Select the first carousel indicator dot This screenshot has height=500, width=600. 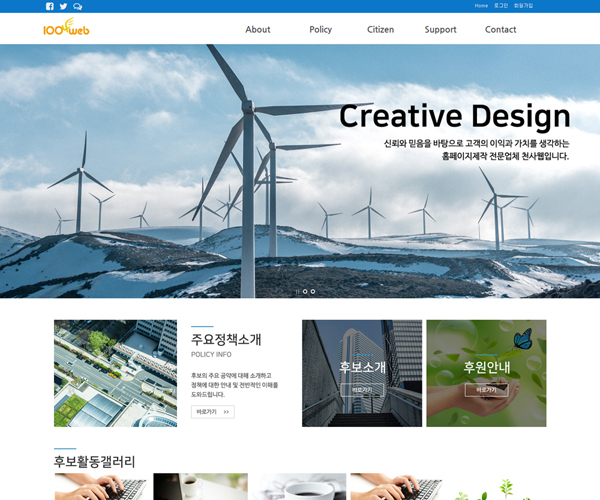coord(297,291)
